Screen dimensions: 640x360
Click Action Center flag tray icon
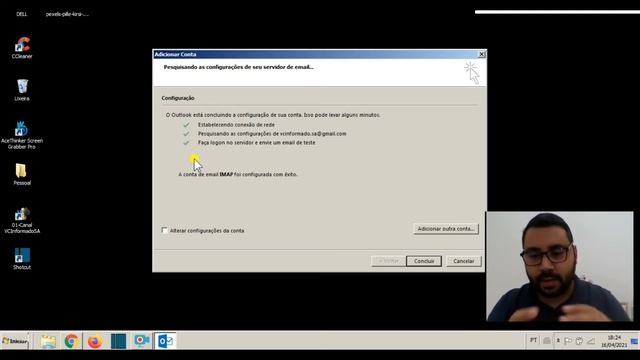click(x=568, y=341)
